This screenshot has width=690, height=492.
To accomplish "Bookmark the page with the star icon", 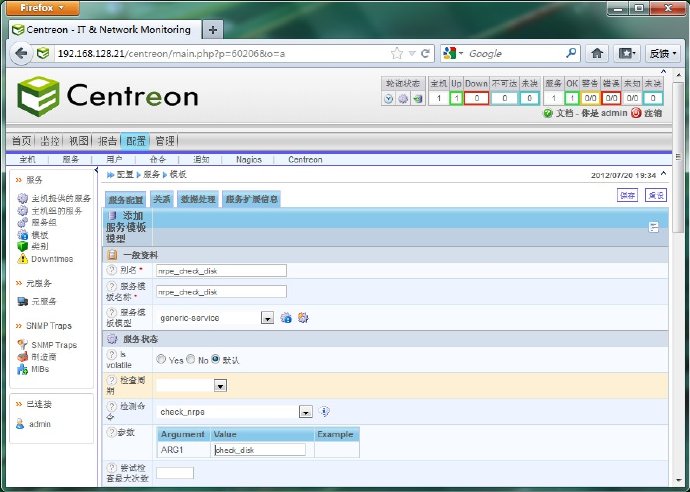I will 396,54.
